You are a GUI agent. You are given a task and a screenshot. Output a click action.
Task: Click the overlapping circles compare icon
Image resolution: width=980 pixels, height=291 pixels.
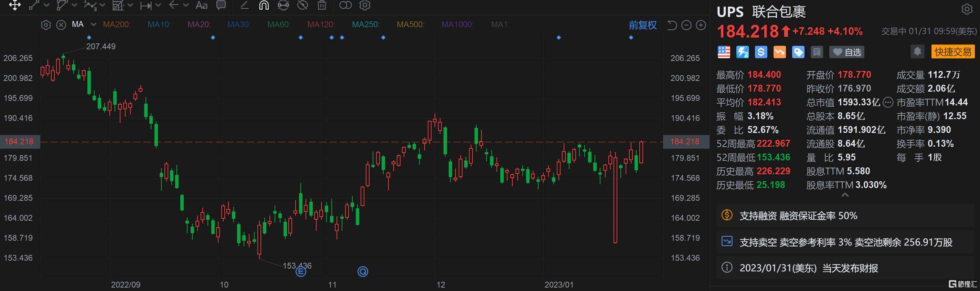(x=345, y=5)
